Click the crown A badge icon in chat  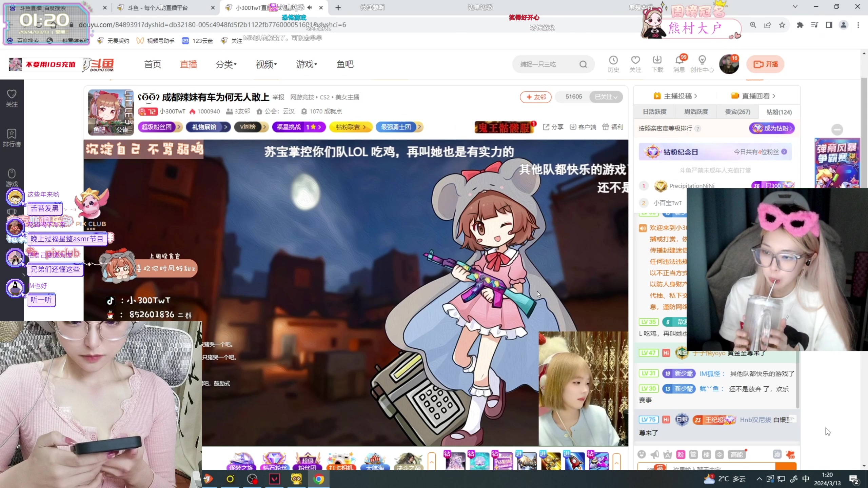(668, 454)
